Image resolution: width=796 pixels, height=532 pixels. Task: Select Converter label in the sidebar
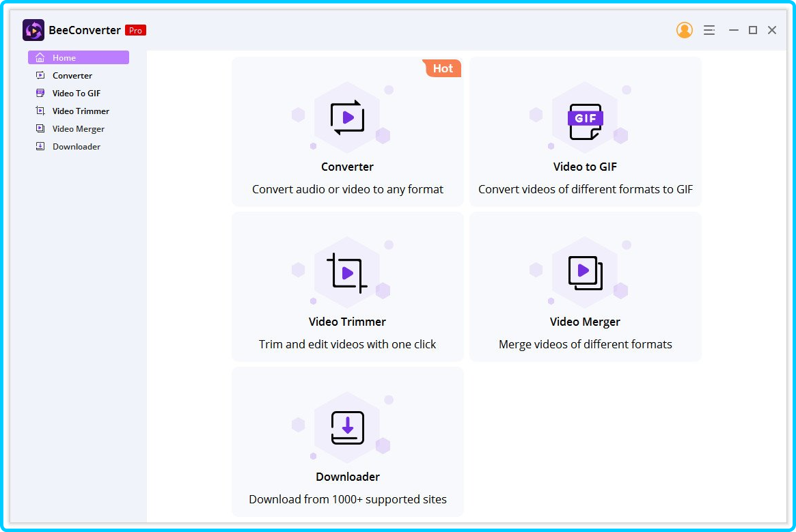(x=72, y=75)
